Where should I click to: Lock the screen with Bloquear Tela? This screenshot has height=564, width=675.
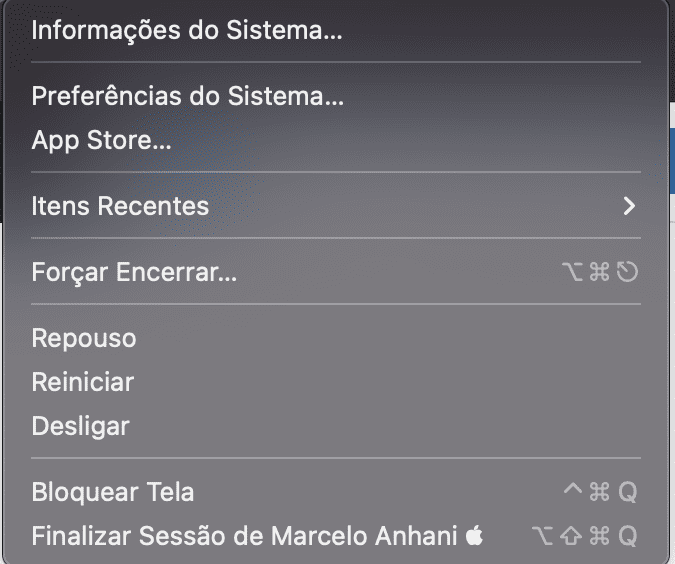click(x=113, y=492)
